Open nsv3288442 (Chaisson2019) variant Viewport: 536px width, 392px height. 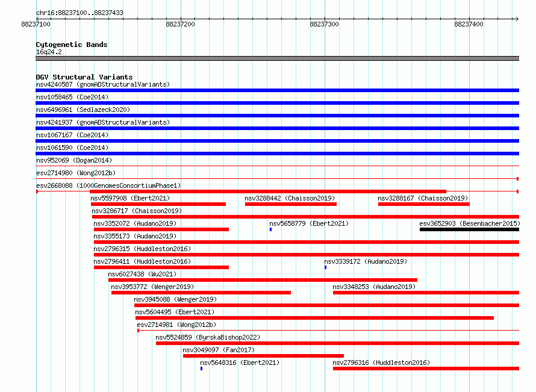(290, 198)
